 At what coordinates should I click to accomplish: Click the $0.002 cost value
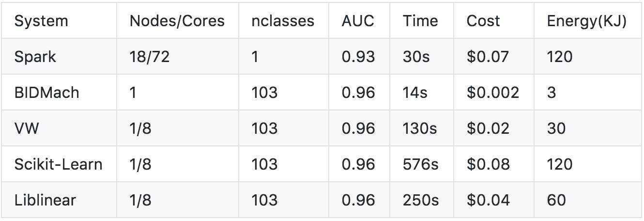click(x=492, y=93)
